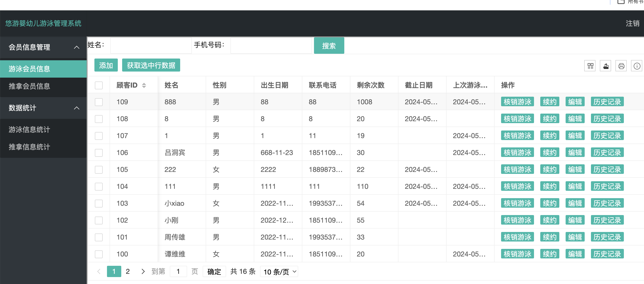Screen dimensions: 644x284
Task: Toggle the select-all header checkbox
Action: 99,85
